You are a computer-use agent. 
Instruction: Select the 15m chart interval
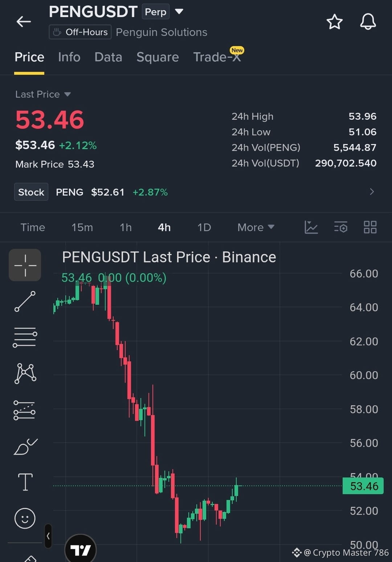[82, 227]
